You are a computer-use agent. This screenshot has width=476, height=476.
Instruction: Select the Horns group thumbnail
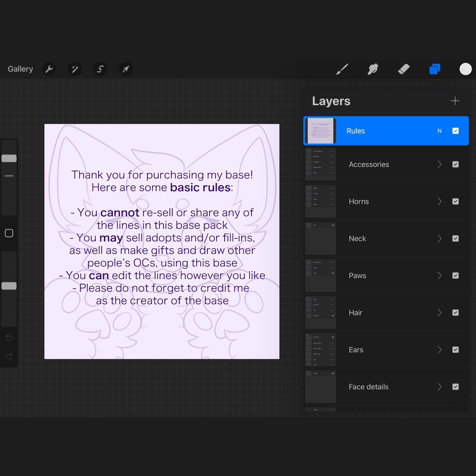(x=321, y=202)
